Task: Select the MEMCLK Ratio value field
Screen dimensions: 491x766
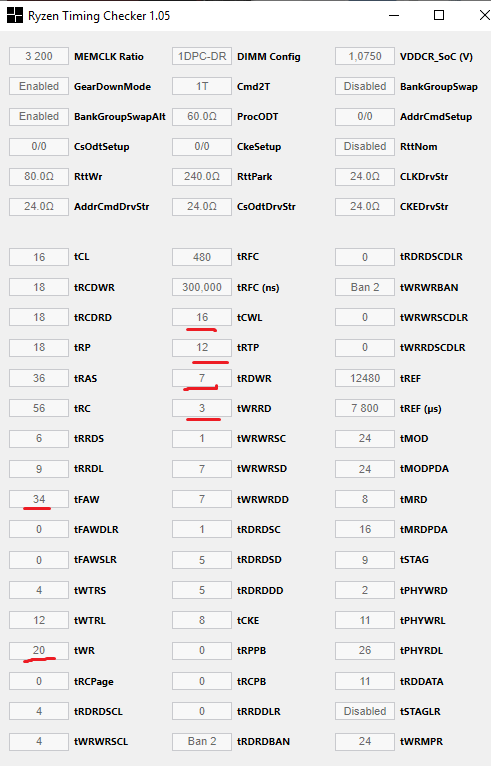Action: pos(39,56)
